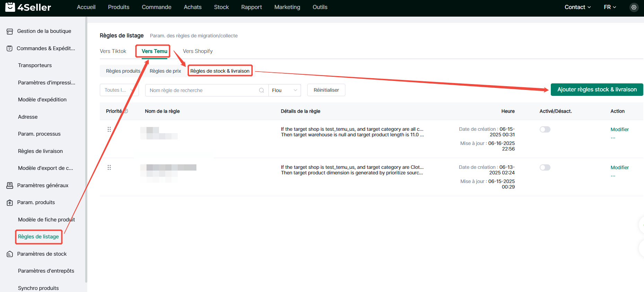Select the Règles de prix sub-tab
The width and height of the screenshot is (644, 292).
(165, 71)
